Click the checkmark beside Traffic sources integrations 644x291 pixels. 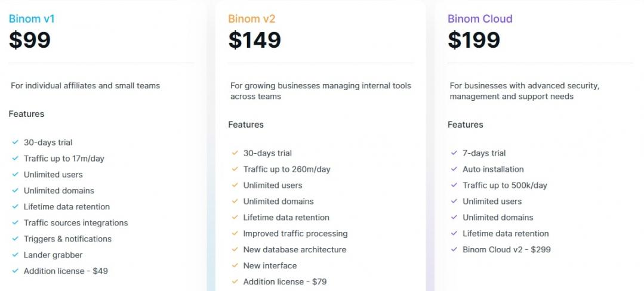(x=15, y=223)
